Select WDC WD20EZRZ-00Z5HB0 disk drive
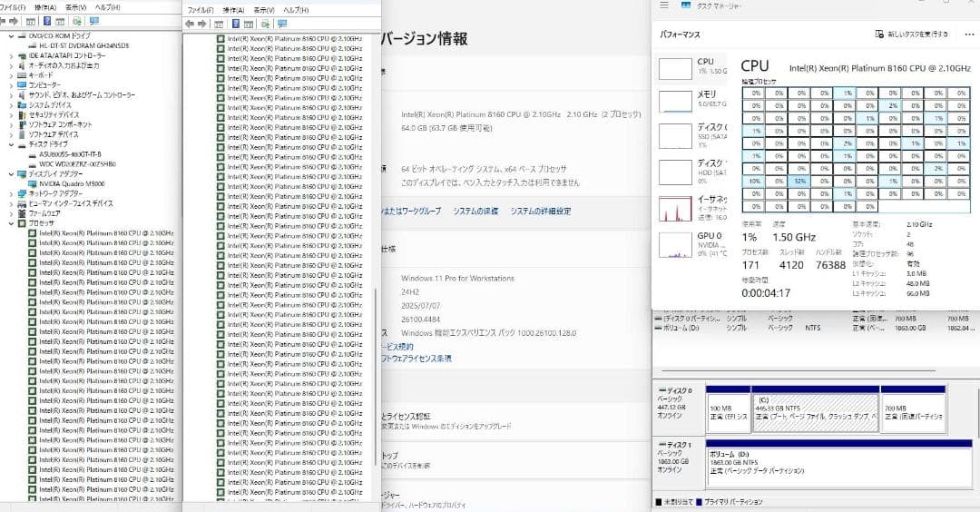This screenshot has height=512, width=980. pyautogui.click(x=77, y=164)
